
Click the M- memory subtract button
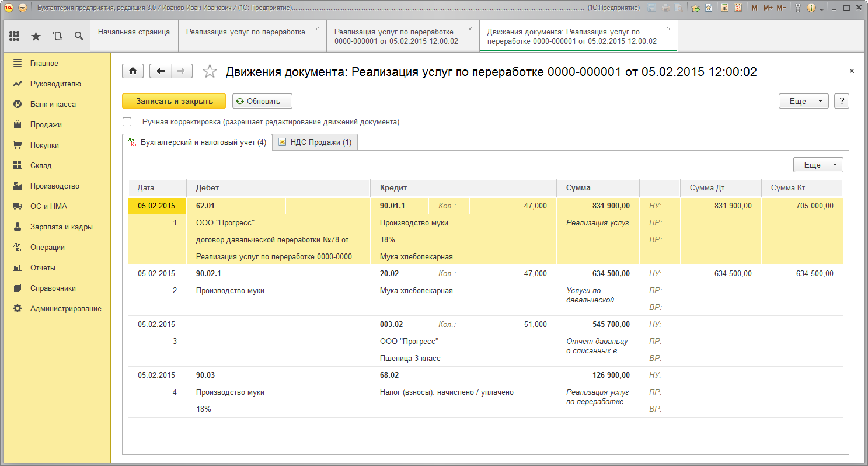point(781,8)
